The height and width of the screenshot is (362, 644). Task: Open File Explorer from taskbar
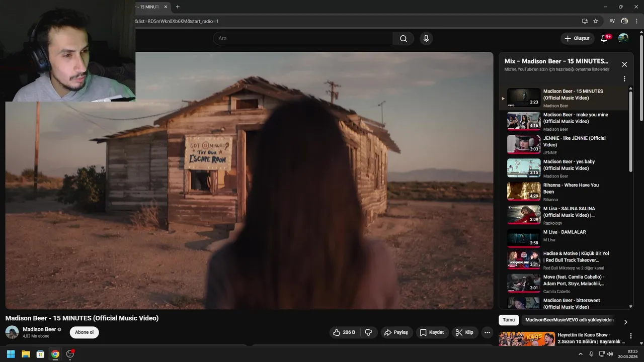tap(26, 354)
